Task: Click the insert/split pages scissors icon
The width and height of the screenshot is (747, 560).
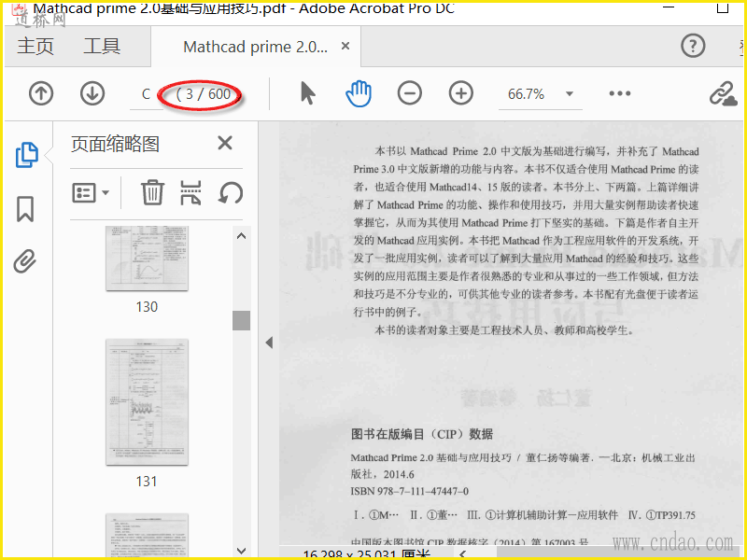Action: (x=190, y=192)
